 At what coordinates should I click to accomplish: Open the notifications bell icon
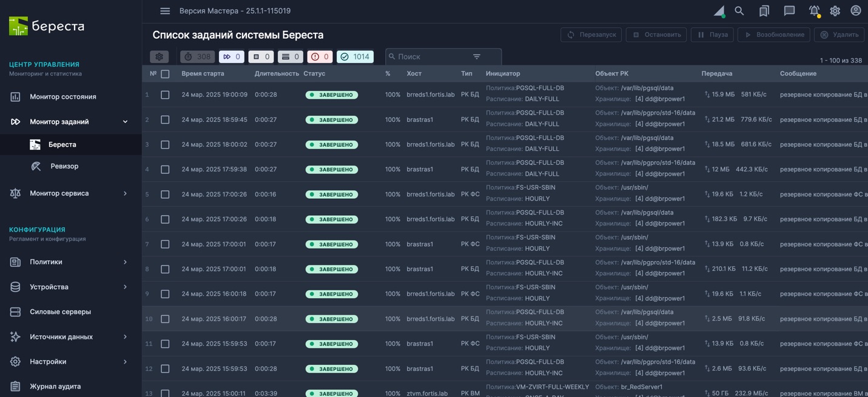814,11
